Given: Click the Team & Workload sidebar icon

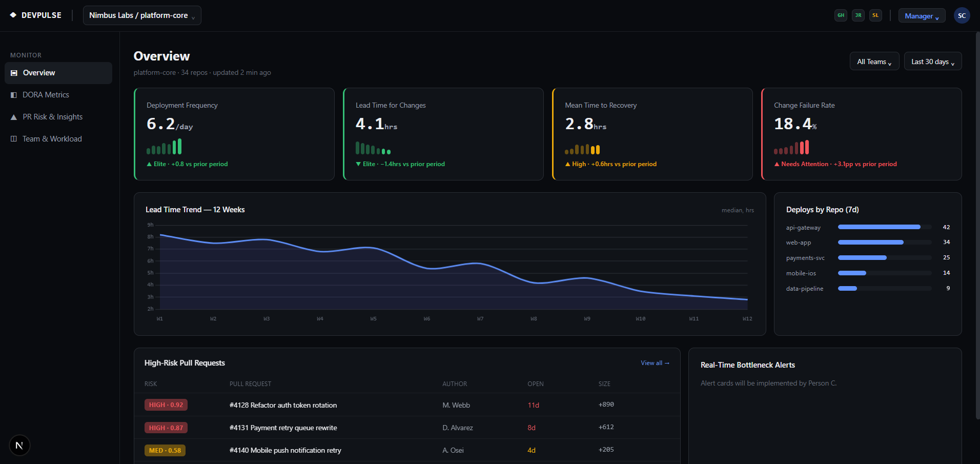Looking at the screenshot, I should click(14, 139).
